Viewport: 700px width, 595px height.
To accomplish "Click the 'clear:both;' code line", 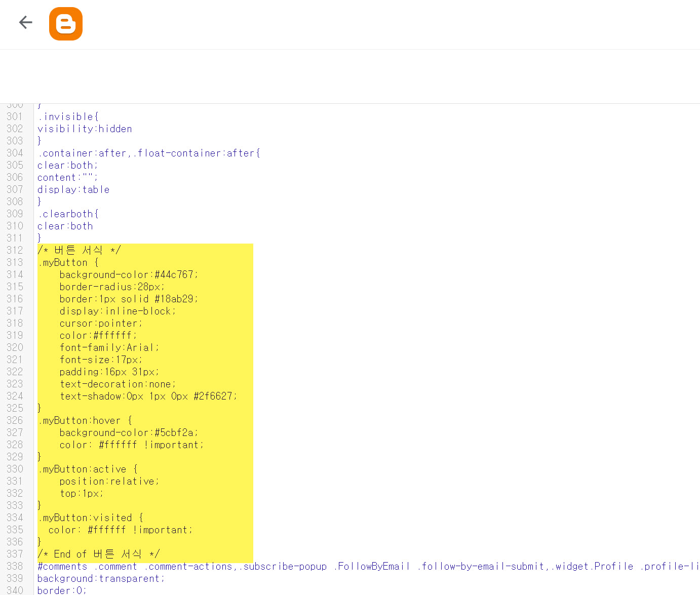I will 67,165.
